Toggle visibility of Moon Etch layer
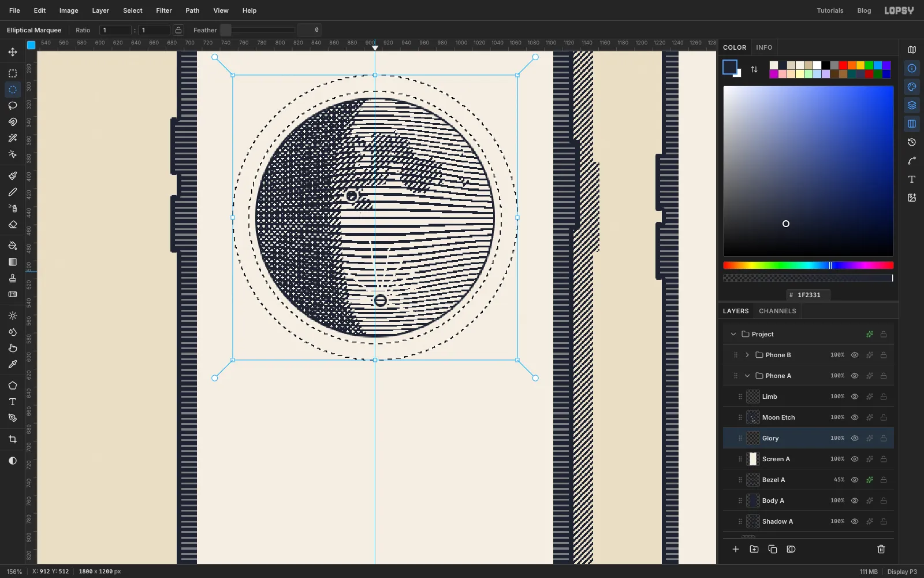924x578 pixels. click(x=855, y=417)
